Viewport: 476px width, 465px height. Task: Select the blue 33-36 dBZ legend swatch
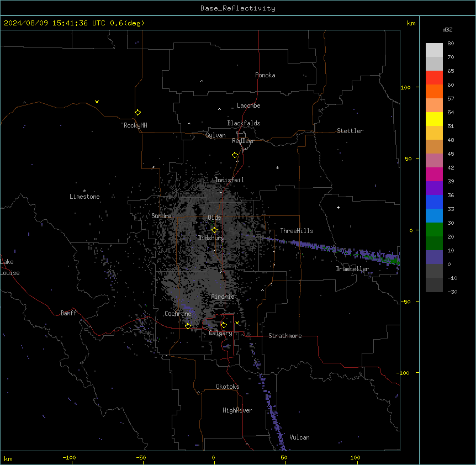434,202
